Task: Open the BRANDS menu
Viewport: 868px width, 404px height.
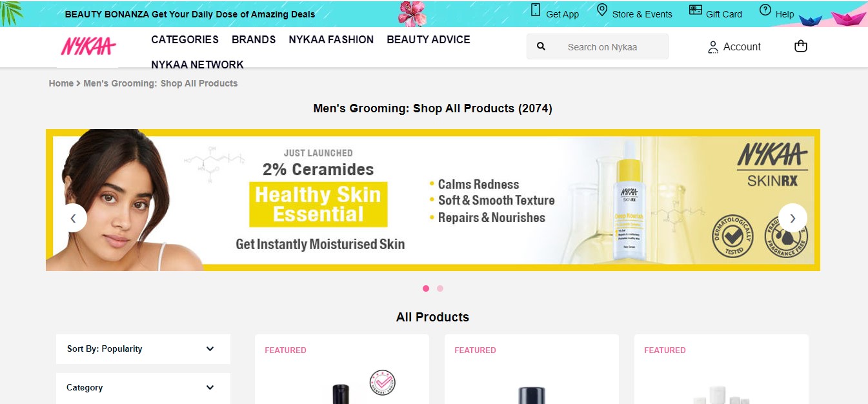Action: (254, 39)
